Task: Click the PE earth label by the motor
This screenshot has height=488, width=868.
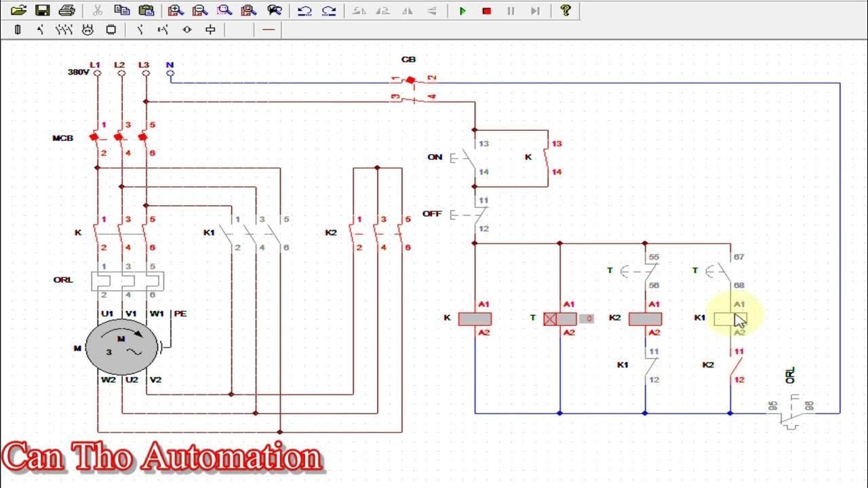Action: (x=180, y=314)
